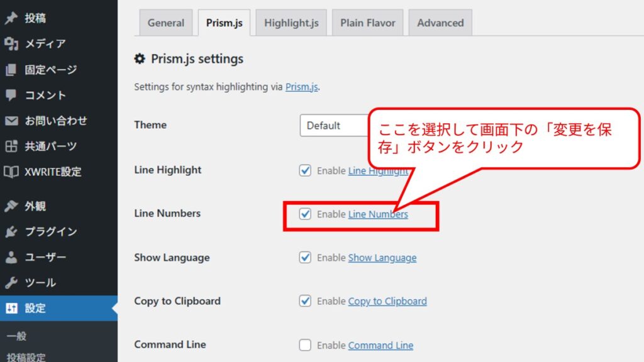Switch to the General tab
This screenshot has width=644, height=362.
[165, 23]
